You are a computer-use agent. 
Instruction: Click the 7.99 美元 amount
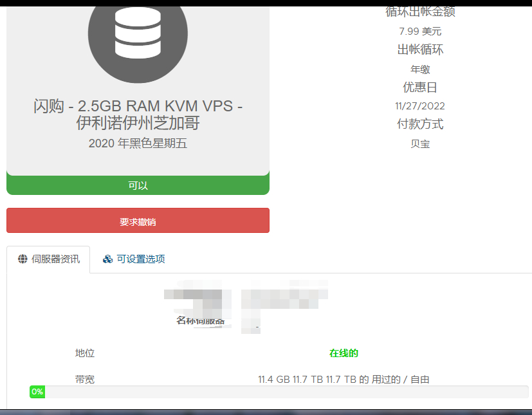point(420,32)
